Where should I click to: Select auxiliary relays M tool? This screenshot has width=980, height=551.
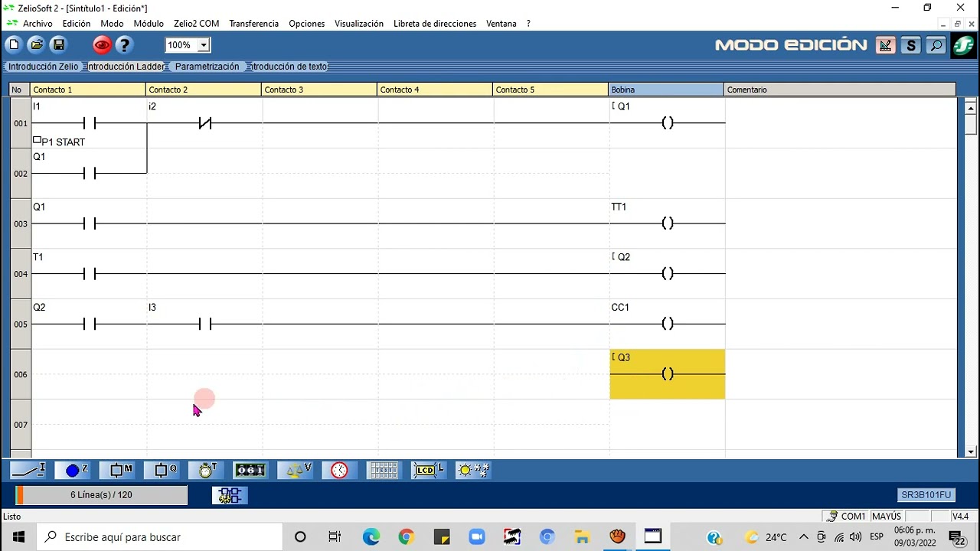(x=118, y=470)
